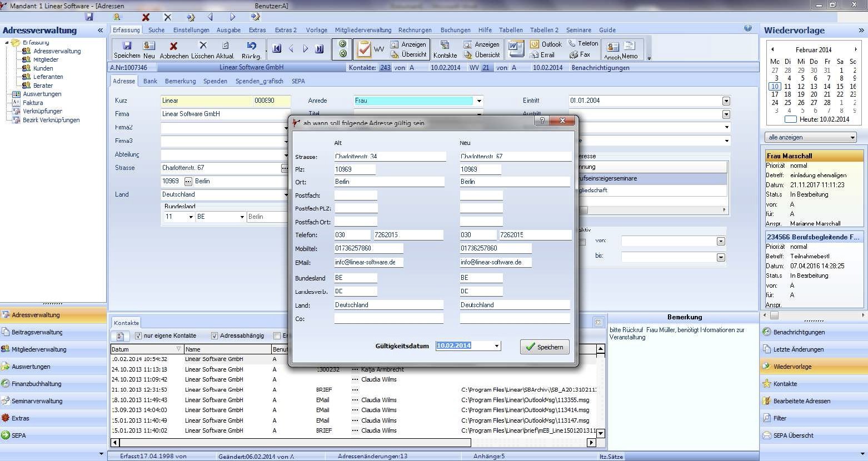Select day 14 in the February calendar
The height and width of the screenshot is (461, 868).
(827, 87)
